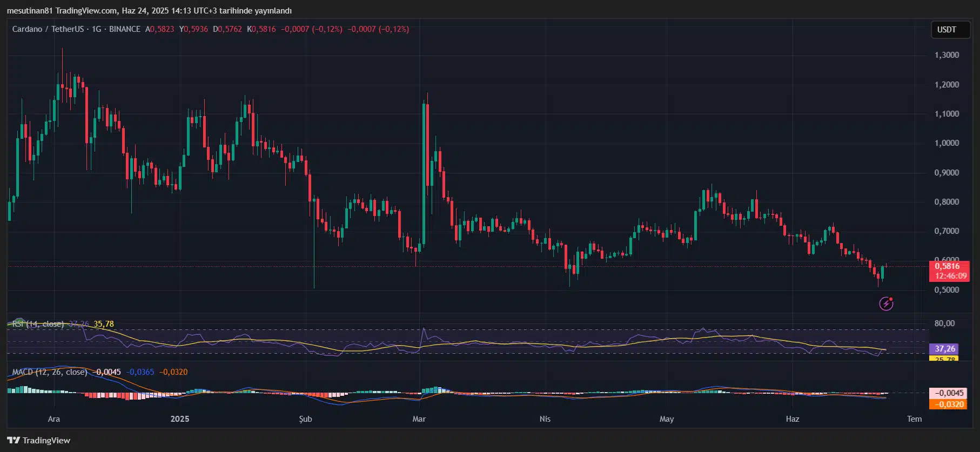980x452 pixels.
Task: Click the Mar label on time axis
Action: coord(419,419)
